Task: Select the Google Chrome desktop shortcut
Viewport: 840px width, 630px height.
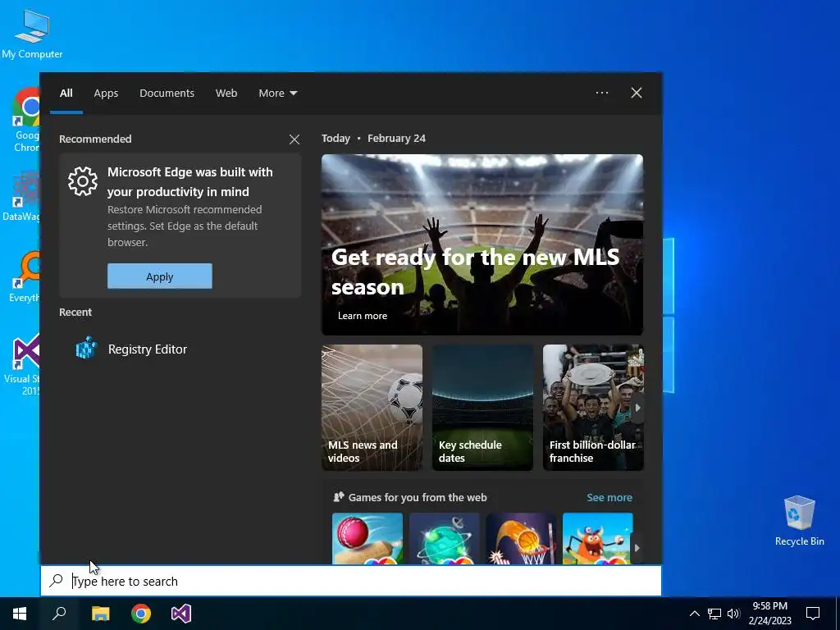Action: 25,120
